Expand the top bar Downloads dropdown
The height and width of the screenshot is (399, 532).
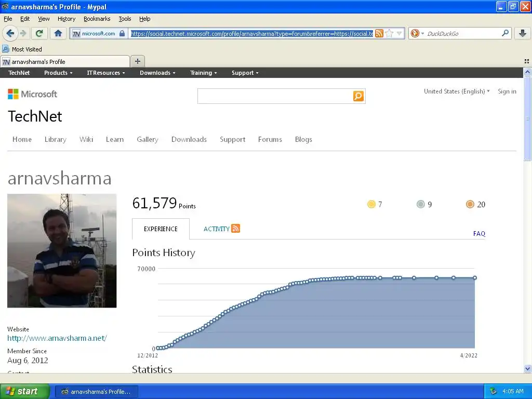click(157, 73)
